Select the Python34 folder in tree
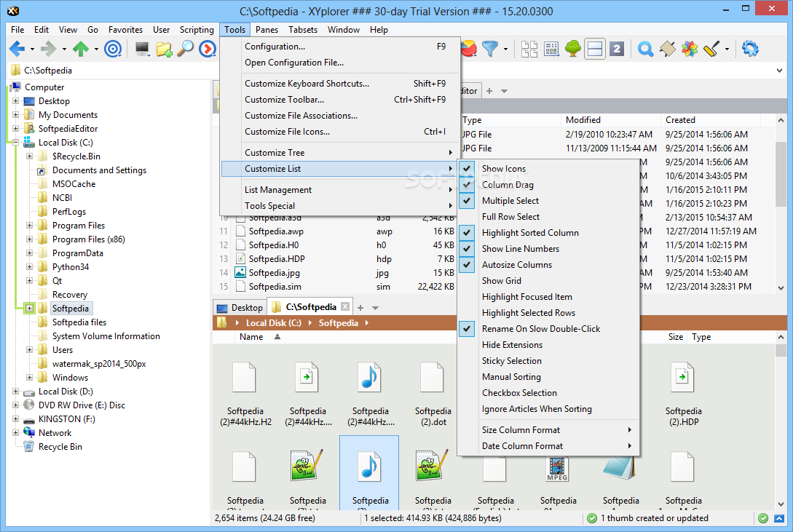Screen dimensions: 793x532 71,267
